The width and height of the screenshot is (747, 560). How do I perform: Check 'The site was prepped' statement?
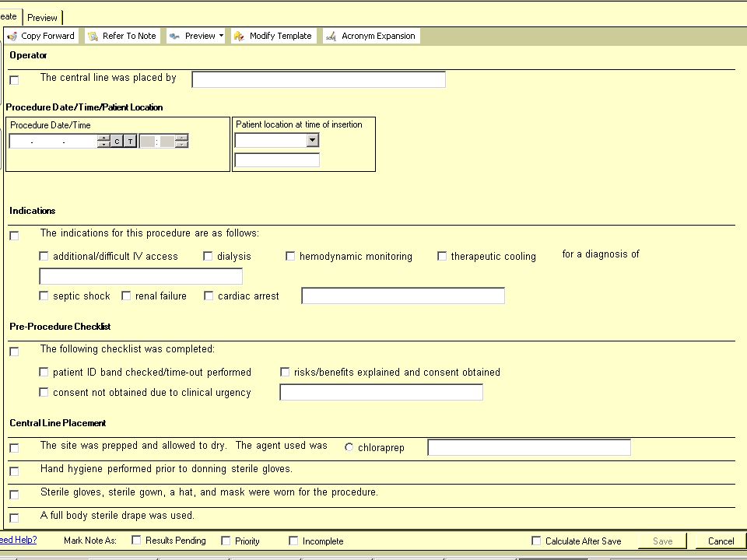tap(14, 448)
